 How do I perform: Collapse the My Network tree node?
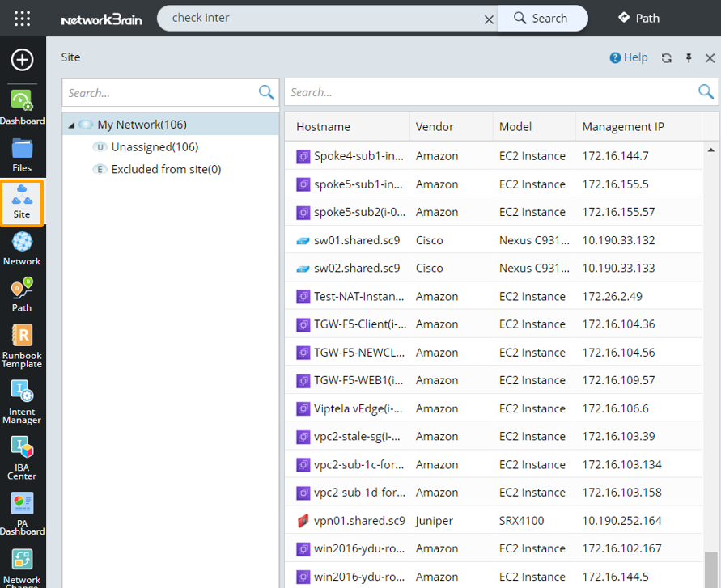tap(71, 125)
